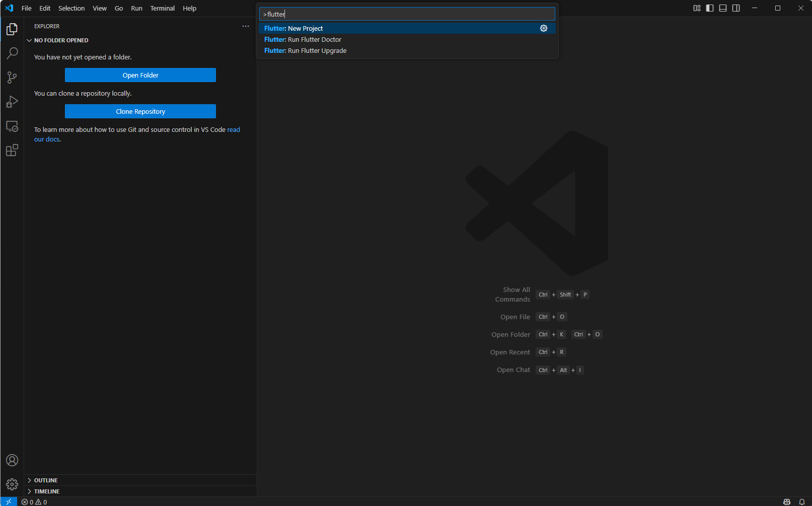Open the Go menu
Viewport: 812px width, 506px height.
[119, 8]
